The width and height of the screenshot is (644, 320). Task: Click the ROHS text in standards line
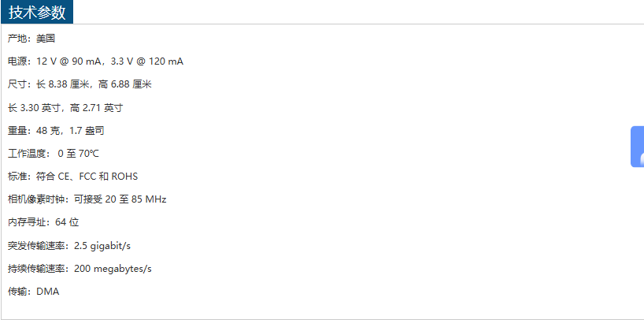124,177
